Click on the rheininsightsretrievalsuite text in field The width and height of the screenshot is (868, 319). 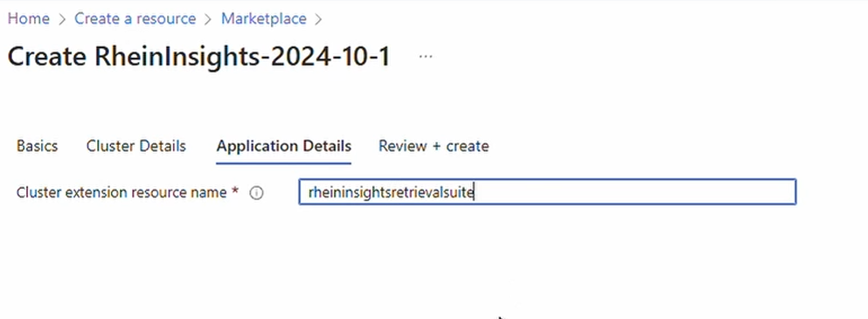pos(391,193)
